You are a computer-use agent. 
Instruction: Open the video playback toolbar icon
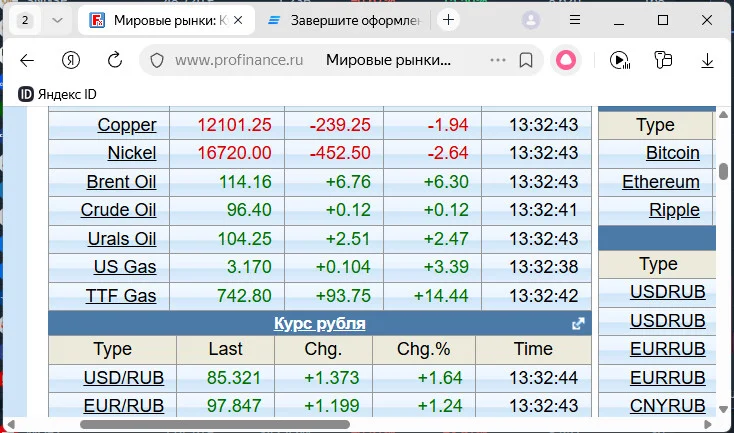(x=620, y=60)
